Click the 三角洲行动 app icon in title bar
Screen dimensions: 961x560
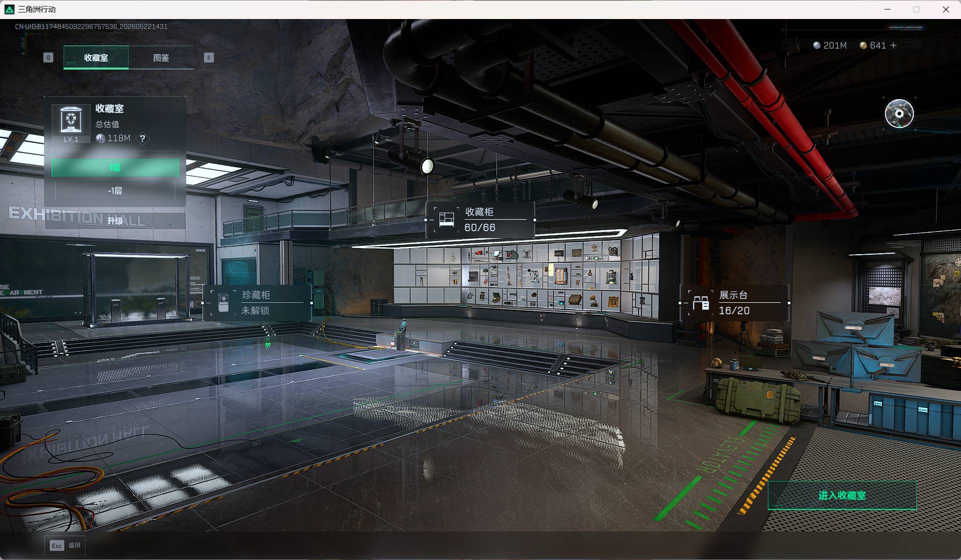9,9
